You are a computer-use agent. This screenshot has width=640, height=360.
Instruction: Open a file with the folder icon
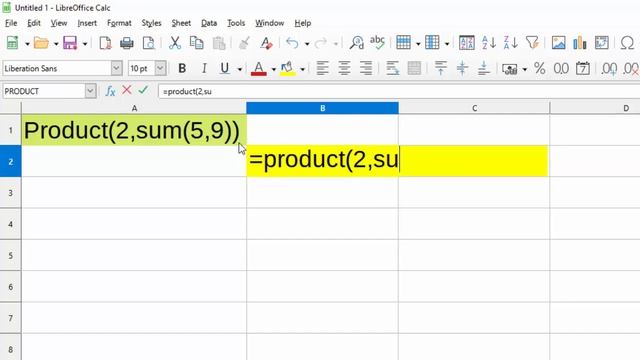pos(41,43)
